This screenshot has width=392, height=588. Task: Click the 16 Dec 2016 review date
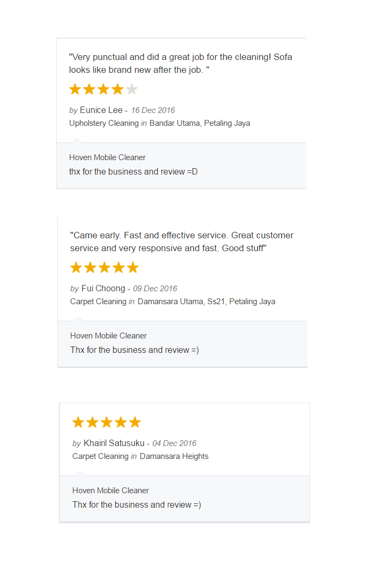[x=153, y=110]
